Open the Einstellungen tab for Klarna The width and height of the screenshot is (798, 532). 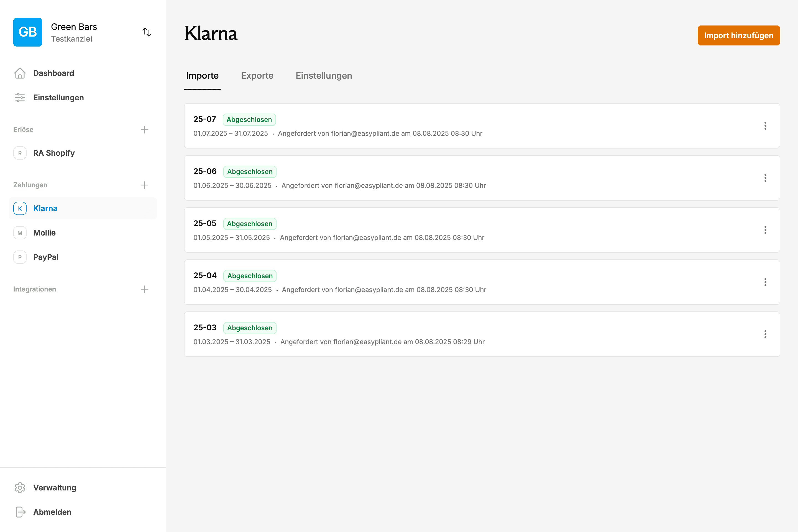click(324, 76)
